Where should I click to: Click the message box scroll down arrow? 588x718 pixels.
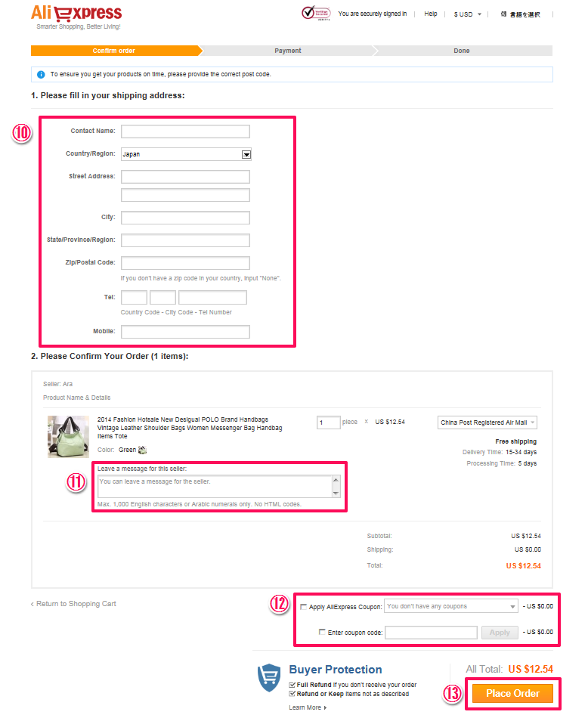(x=336, y=493)
